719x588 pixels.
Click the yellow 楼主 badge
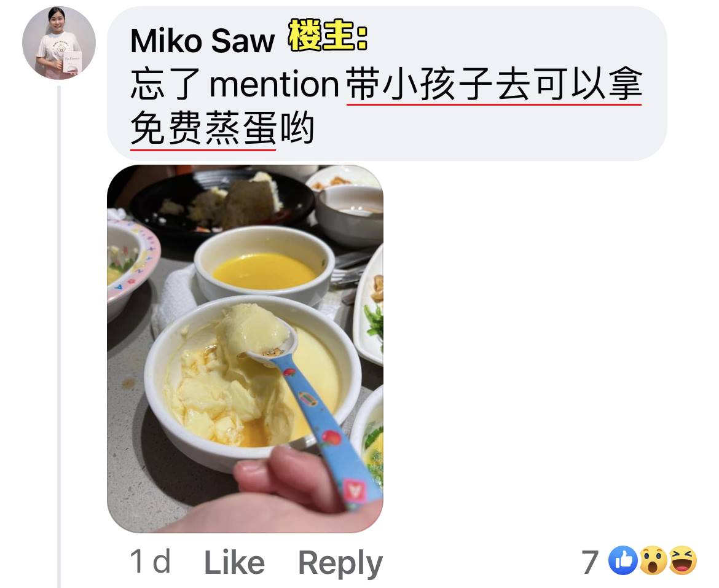(328, 35)
